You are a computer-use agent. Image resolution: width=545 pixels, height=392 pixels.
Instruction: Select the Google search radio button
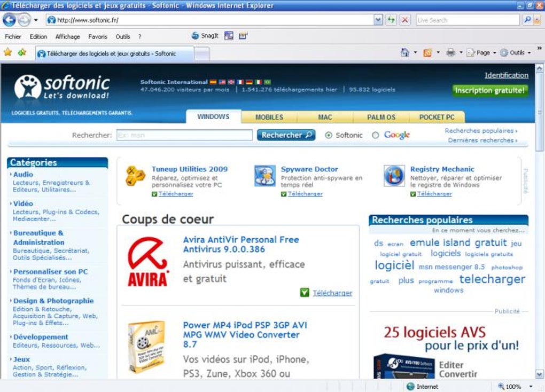(x=376, y=135)
